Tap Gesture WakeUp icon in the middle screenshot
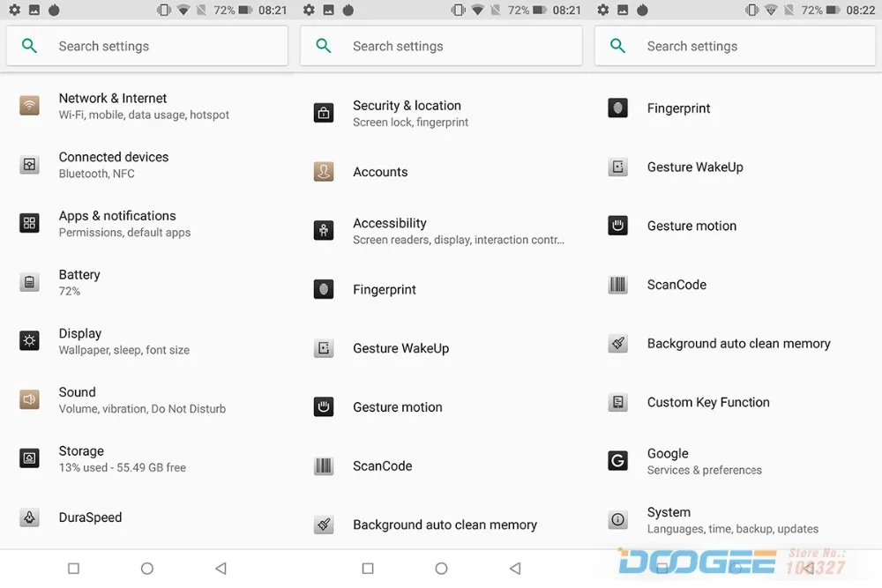Viewport: 882px width, 588px height. [x=324, y=348]
